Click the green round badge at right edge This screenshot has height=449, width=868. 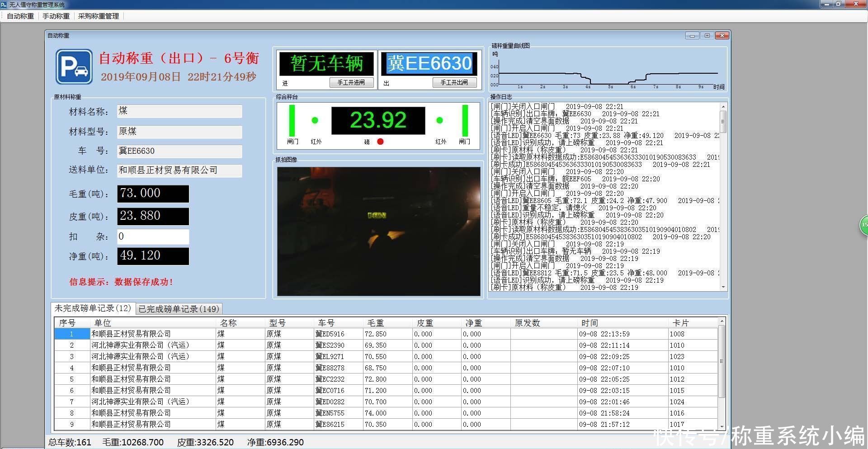(863, 225)
